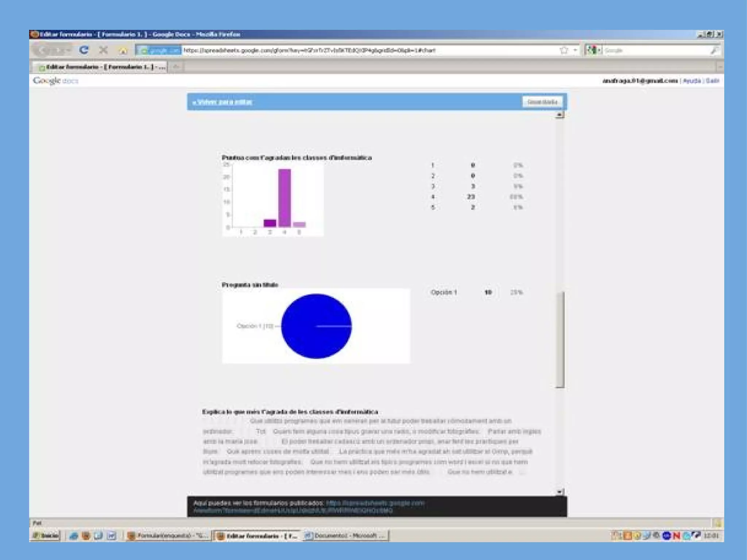This screenshot has width=747, height=560.
Task: Click the Volver para editar link
Action: point(222,102)
